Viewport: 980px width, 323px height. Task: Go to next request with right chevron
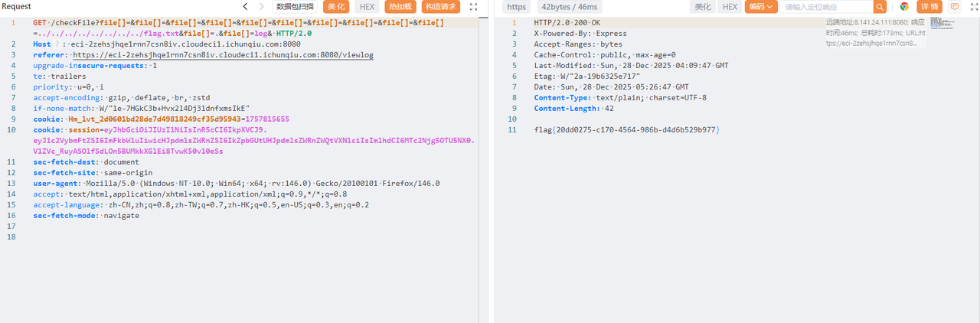(261, 7)
